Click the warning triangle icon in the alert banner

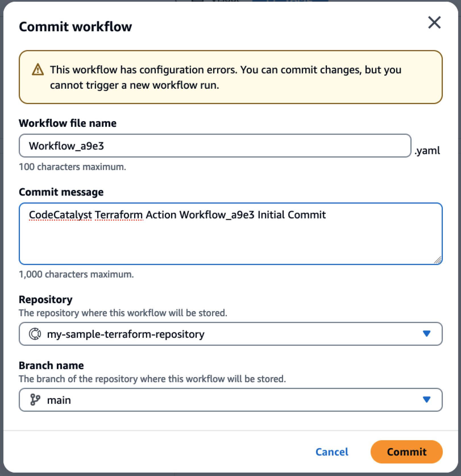[x=38, y=70]
